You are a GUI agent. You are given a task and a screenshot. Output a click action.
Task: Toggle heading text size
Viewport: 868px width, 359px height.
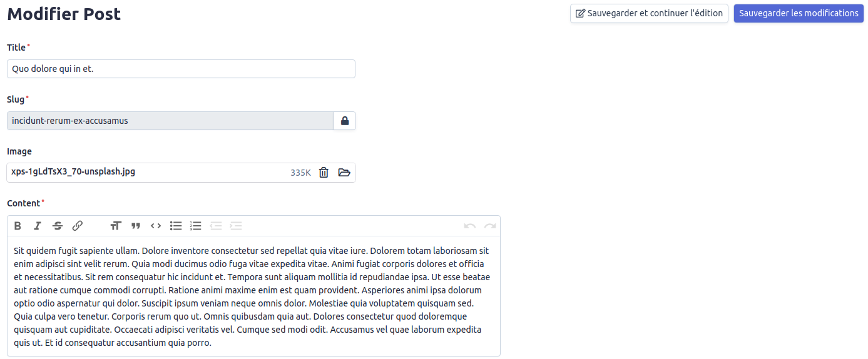(x=116, y=226)
